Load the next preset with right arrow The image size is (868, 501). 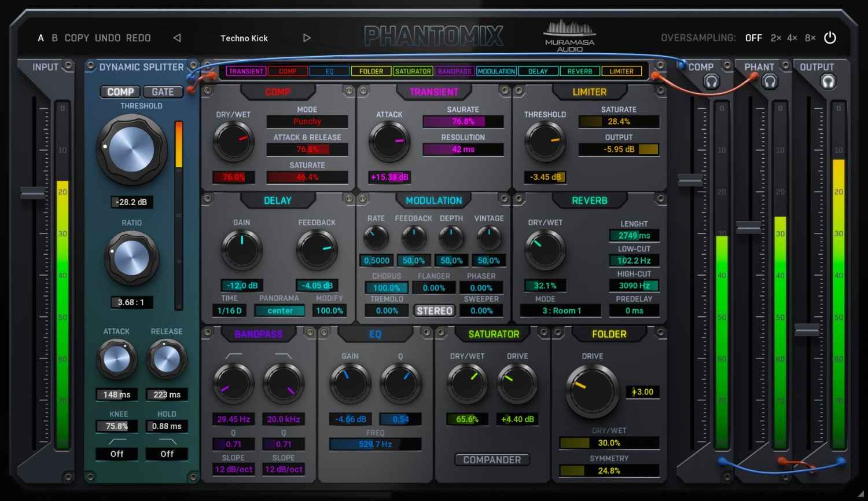pos(307,38)
